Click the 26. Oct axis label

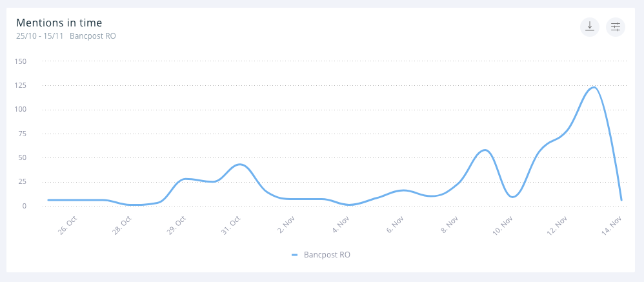68,226
